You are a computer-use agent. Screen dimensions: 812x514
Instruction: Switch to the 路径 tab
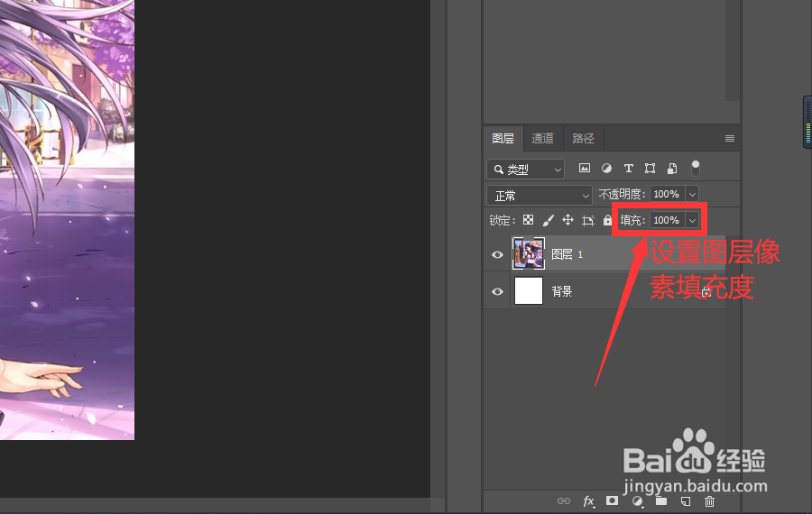583,138
